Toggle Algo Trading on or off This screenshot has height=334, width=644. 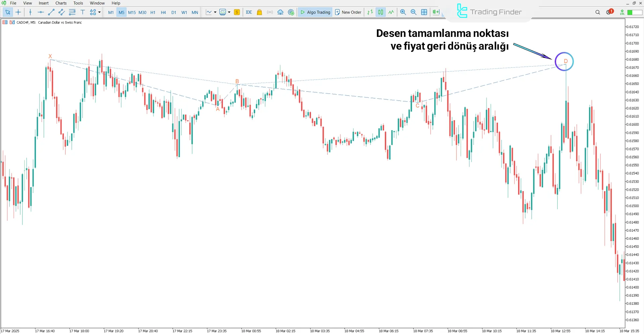(x=315, y=12)
